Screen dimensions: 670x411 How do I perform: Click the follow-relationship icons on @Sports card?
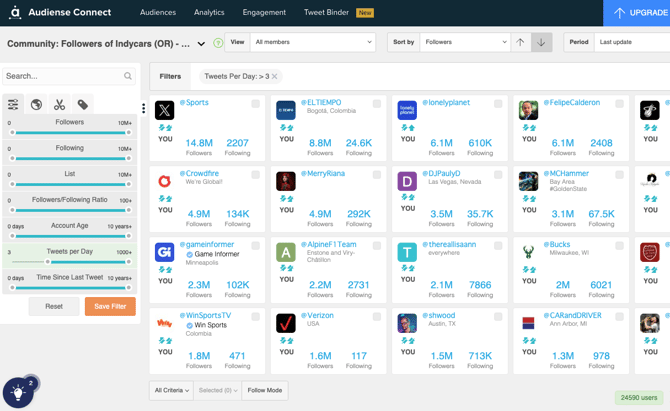[x=165, y=128]
